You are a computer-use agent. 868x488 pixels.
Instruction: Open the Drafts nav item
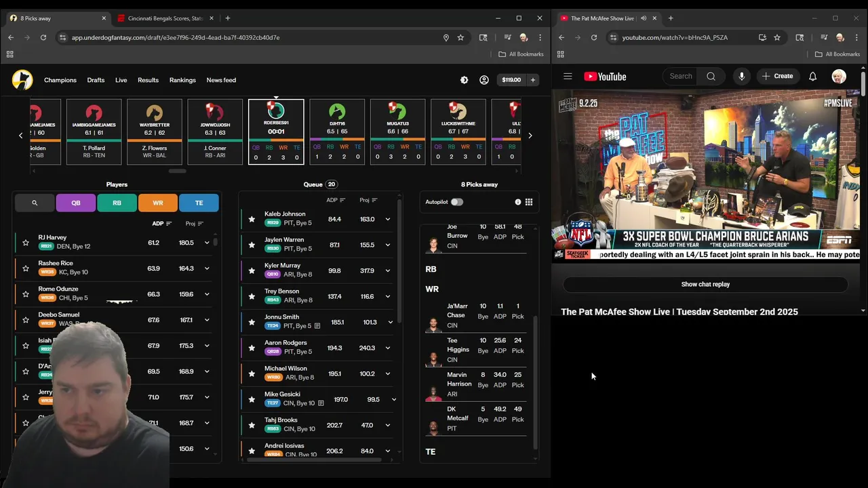[x=96, y=80]
